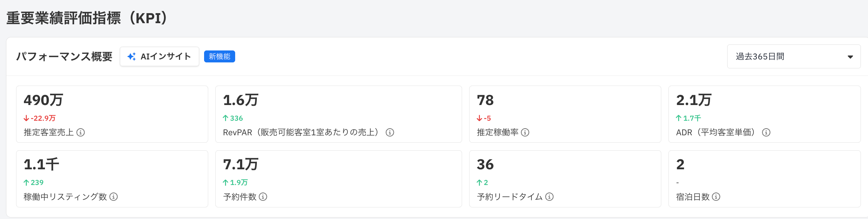Select the 2.1万 ADR card
This screenshot has width=868, height=219.
click(x=765, y=114)
